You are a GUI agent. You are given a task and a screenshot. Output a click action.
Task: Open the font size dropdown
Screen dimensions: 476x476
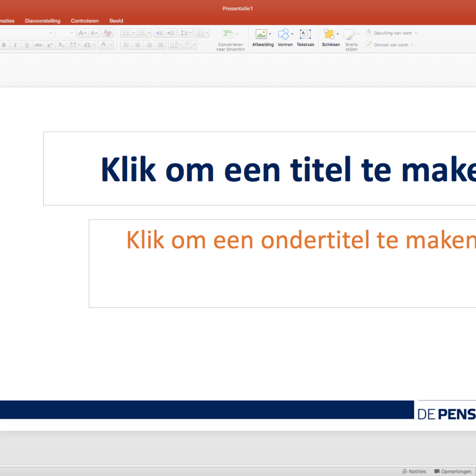click(x=72, y=33)
